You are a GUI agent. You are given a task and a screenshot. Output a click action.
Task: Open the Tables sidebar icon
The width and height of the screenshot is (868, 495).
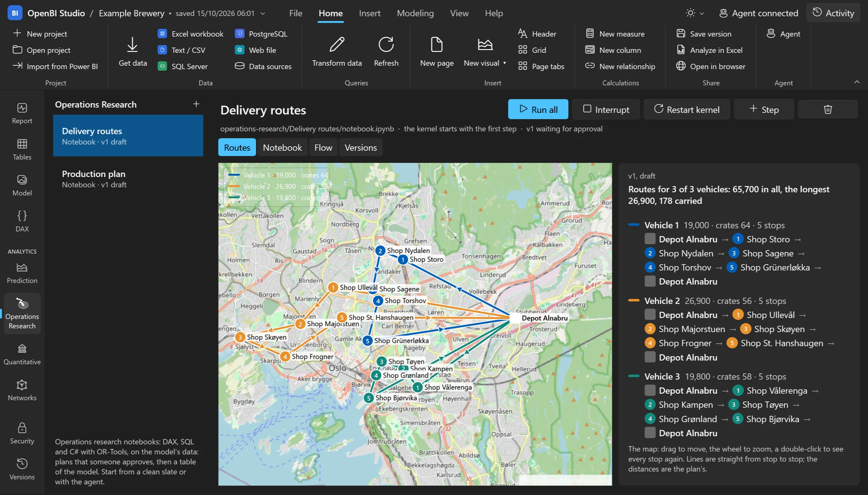coord(22,150)
